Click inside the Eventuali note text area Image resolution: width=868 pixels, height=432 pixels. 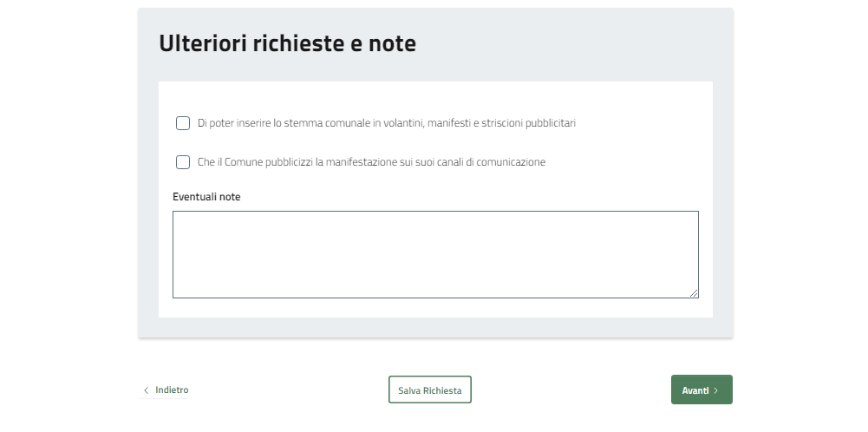pyautogui.click(x=435, y=254)
